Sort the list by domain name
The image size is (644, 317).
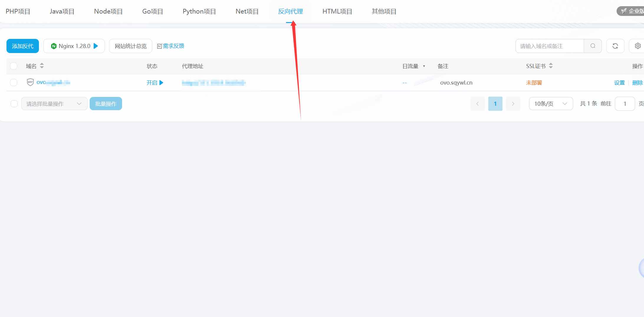point(42,66)
